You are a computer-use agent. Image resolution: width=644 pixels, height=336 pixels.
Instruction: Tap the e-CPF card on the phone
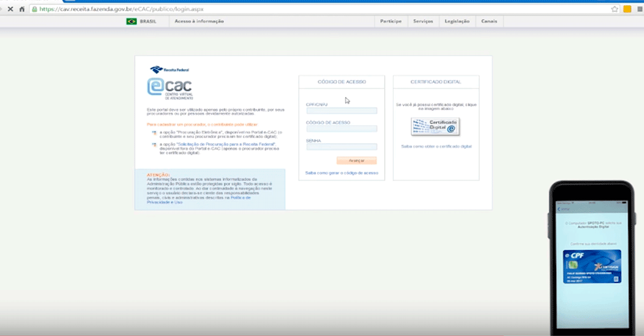[x=591, y=266]
